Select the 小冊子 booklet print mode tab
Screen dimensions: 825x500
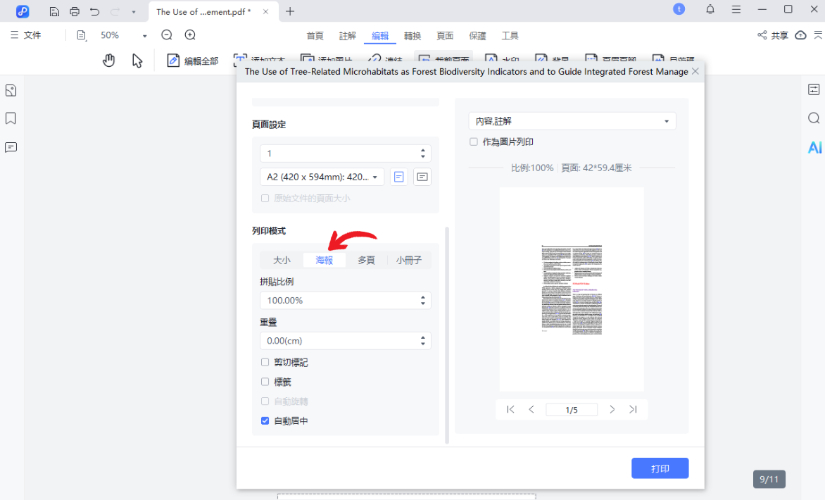point(409,260)
